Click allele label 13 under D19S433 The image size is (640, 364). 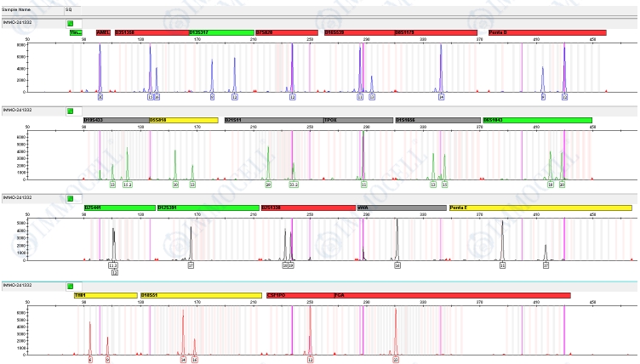[112, 185]
